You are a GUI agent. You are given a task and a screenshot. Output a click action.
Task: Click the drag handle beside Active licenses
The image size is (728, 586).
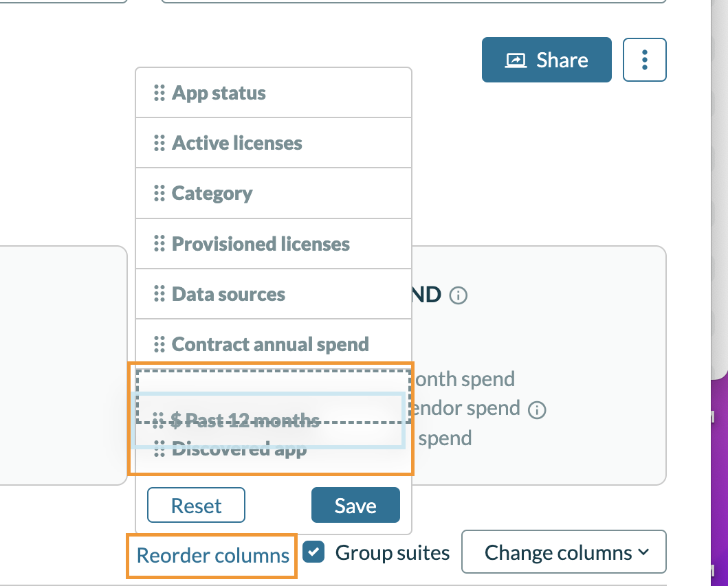159,143
